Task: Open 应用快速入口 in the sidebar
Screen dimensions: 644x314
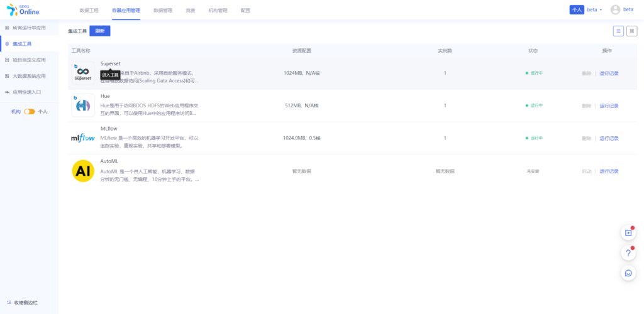Action: pyautogui.click(x=26, y=92)
